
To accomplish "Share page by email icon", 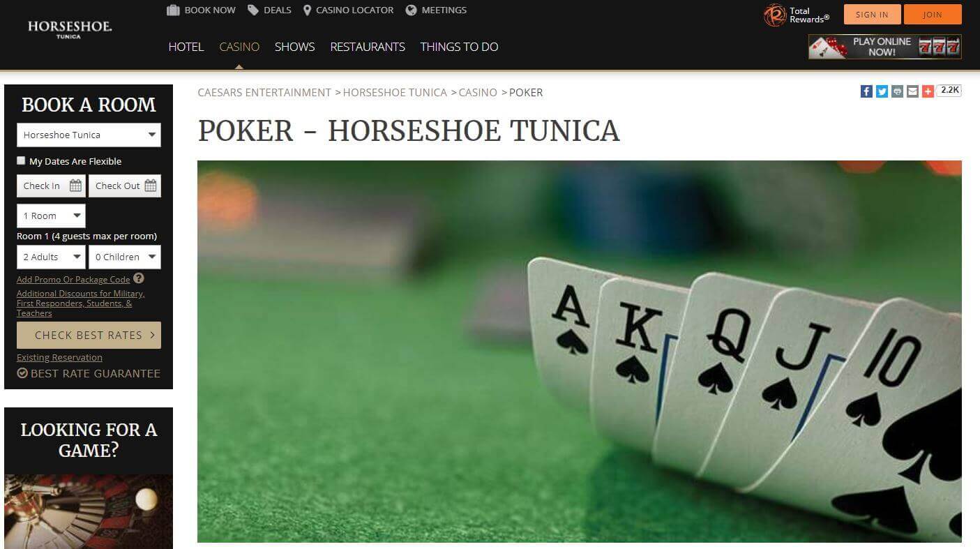I will pyautogui.click(x=912, y=91).
